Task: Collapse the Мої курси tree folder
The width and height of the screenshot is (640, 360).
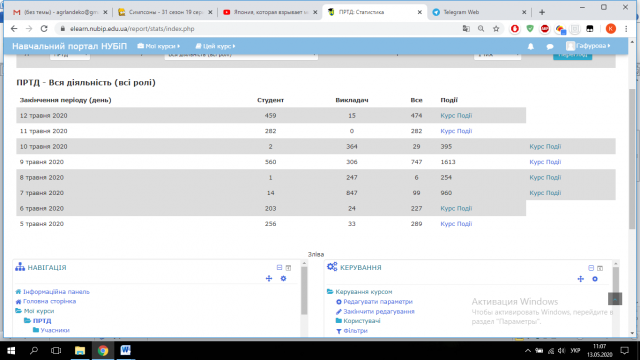Action: (x=18, y=311)
